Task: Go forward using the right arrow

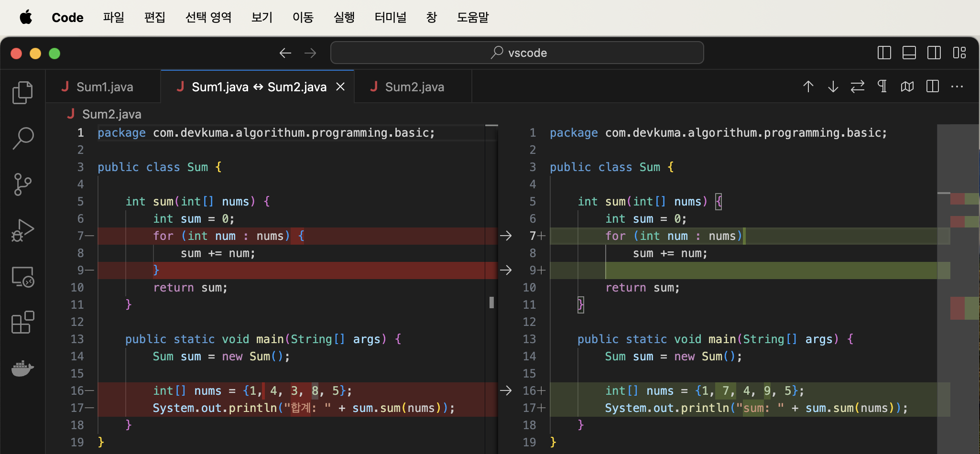Action: [310, 53]
